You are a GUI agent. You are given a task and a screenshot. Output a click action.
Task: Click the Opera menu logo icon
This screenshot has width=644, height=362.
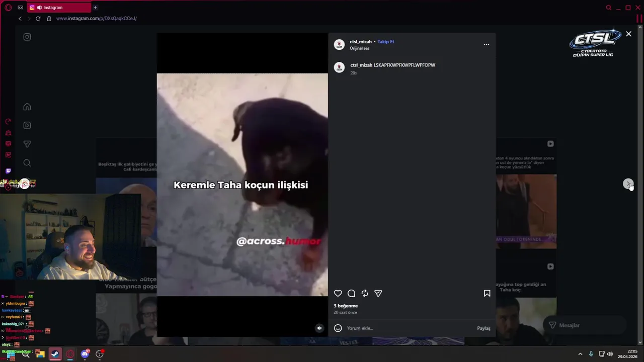[8, 8]
